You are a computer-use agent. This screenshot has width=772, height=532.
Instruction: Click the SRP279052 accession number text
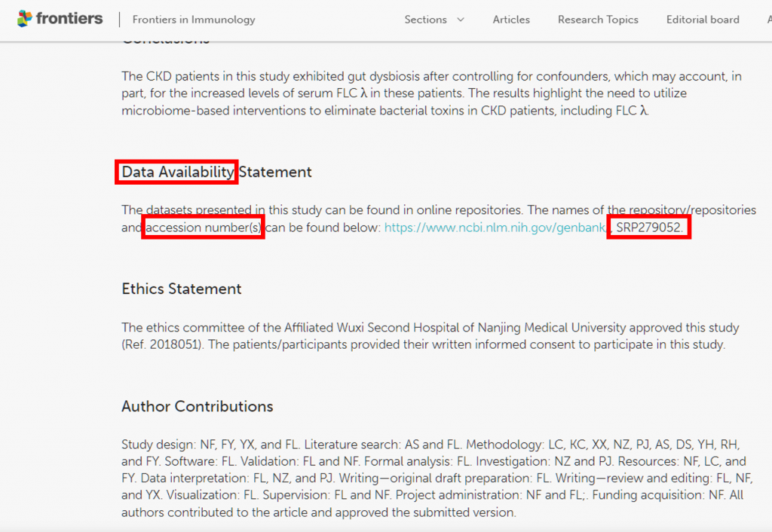pyautogui.click(x=649, y=228)
